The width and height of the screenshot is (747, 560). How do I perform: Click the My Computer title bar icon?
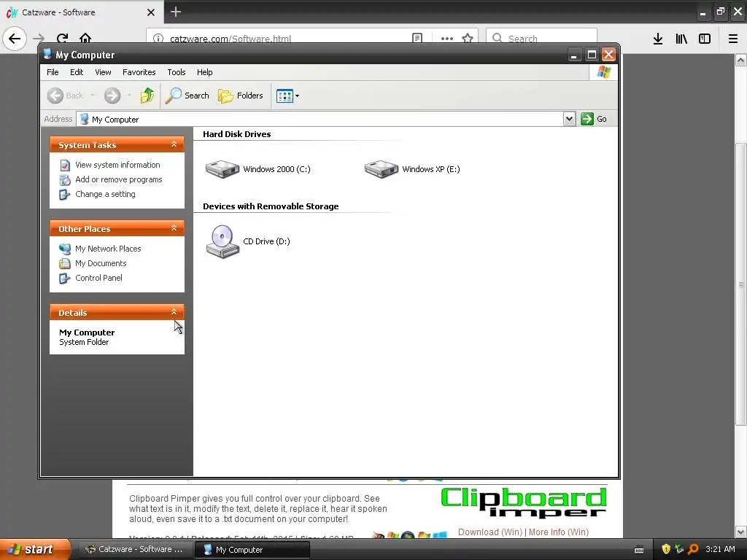point(47,54)
